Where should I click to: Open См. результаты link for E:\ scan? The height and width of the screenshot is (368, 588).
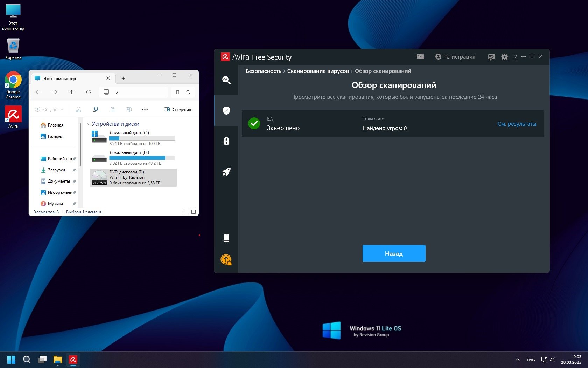coord(517,124)
